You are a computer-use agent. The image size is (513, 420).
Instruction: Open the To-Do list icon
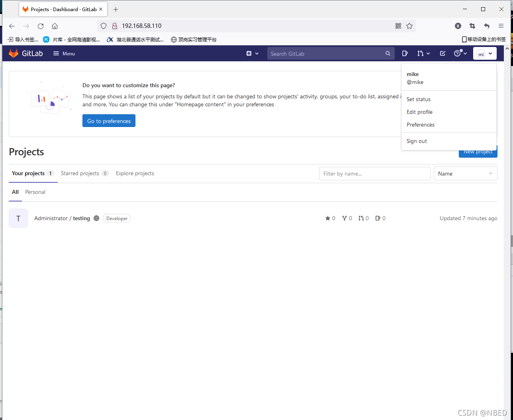443,53
